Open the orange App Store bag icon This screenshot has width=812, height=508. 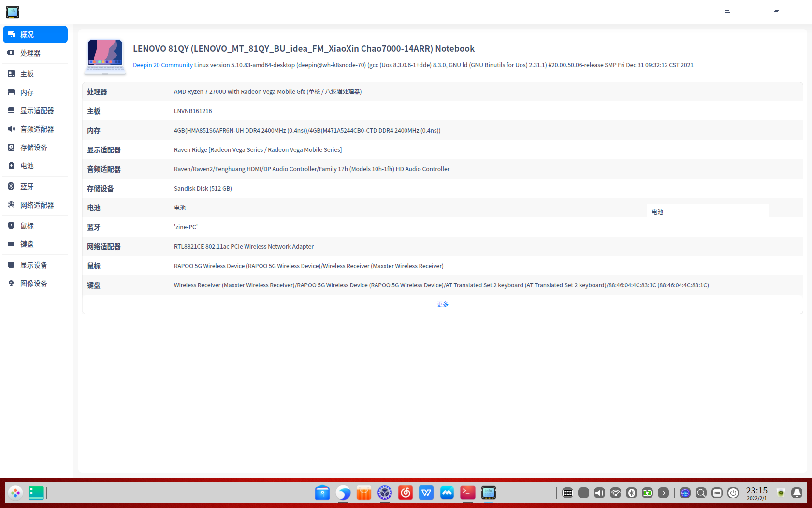click(x=364, y=493)
